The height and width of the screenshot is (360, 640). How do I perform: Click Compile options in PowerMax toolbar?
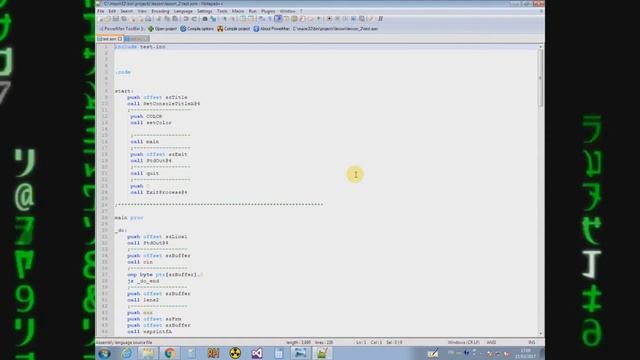(x=197, y=29)
